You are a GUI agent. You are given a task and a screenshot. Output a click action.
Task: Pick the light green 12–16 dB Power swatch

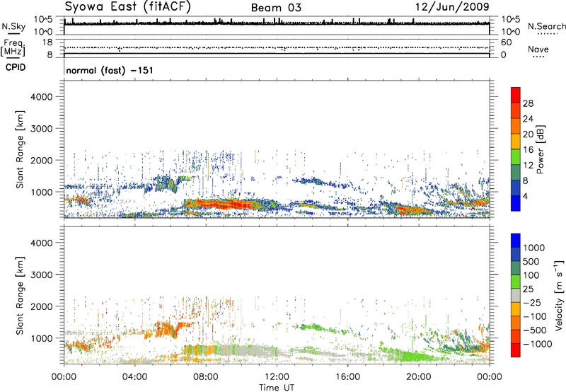[516, 156]
